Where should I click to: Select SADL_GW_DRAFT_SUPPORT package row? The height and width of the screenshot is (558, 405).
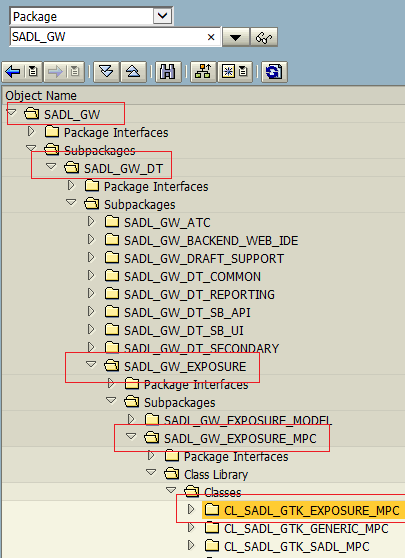pyautogui.click(x=204, y=259)
